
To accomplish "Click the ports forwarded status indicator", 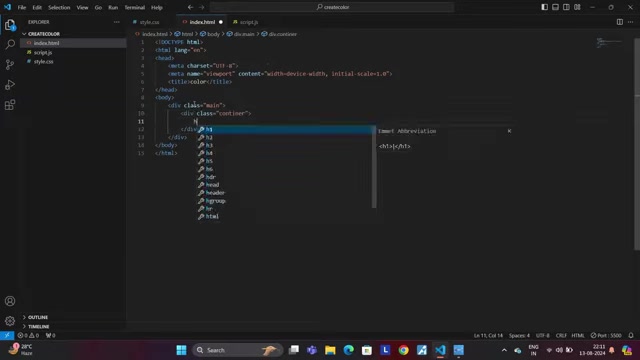I will point(51,335).
